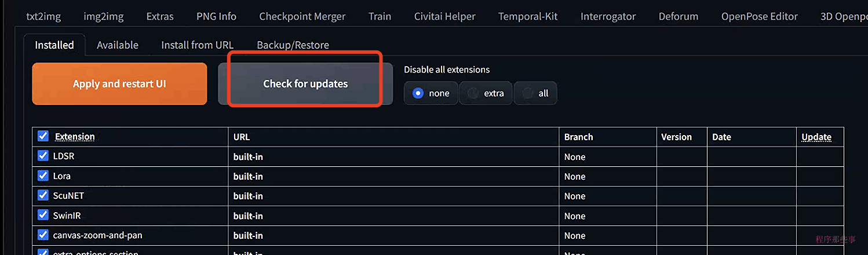Switch to the Available tab
This screenshot has width=868, height=255.
[x=118, y=45]
